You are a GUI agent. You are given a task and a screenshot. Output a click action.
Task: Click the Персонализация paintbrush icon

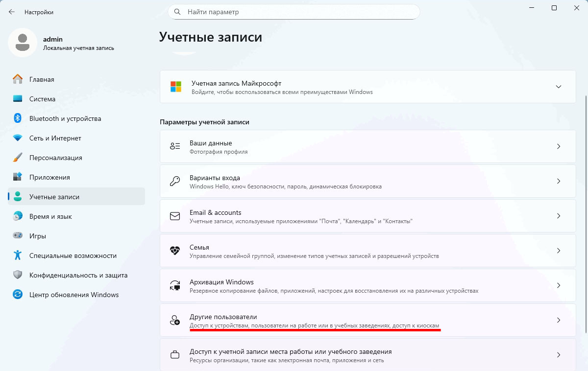coord(18,158)
